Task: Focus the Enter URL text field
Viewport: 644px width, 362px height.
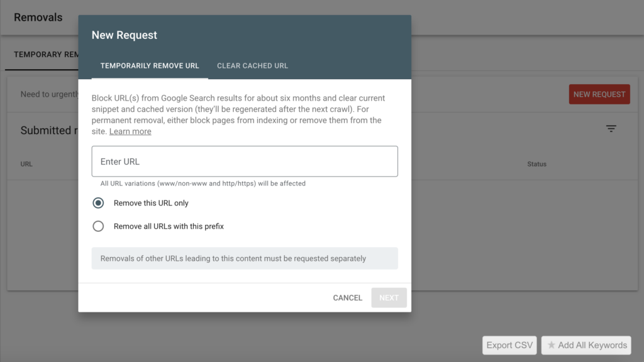Action: pyautogui.click(x=245, y=162)
